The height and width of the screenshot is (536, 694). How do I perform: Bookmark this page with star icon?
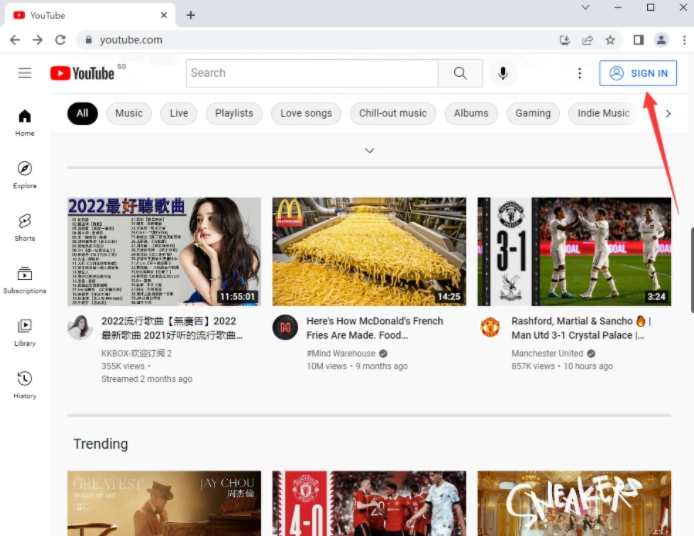tap(610, 40)
